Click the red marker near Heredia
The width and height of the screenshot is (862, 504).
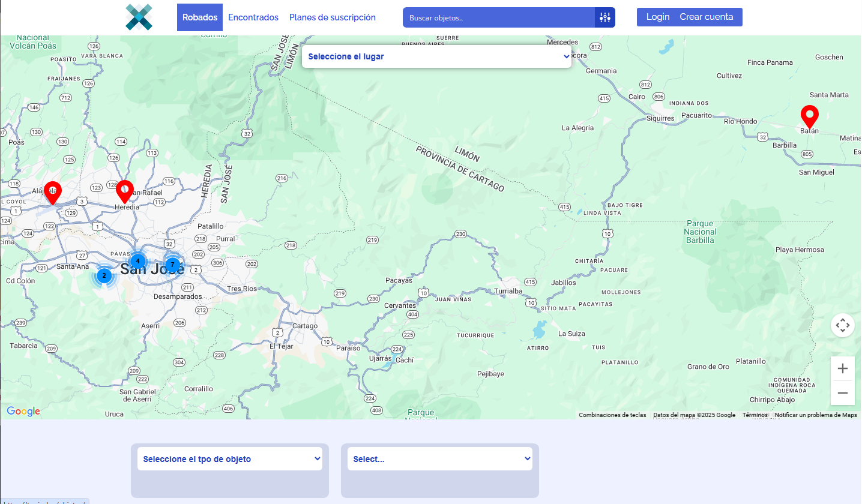[x=125, y=189]
